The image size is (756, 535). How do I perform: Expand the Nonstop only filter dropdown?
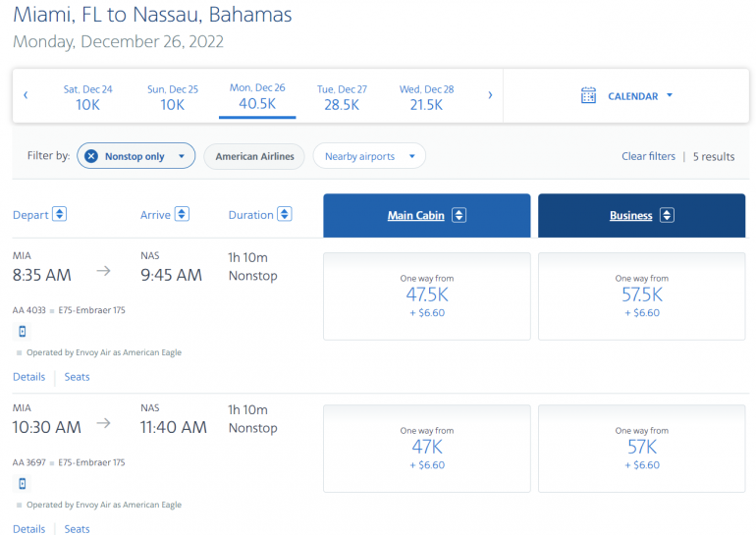(182, 156)
